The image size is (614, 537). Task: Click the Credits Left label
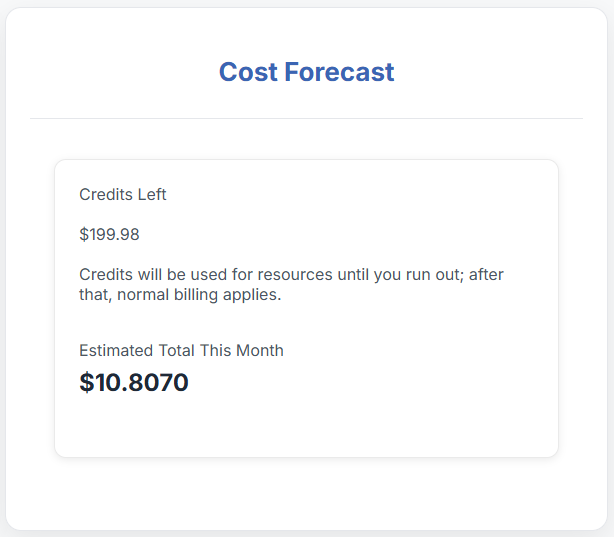tap(123, 194)
